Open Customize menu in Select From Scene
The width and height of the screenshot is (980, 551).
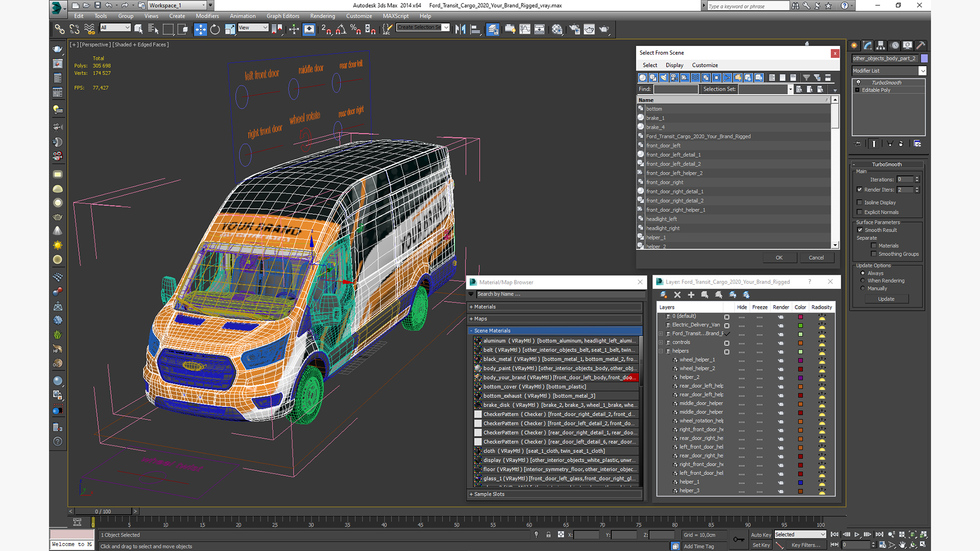click(705, 65)
